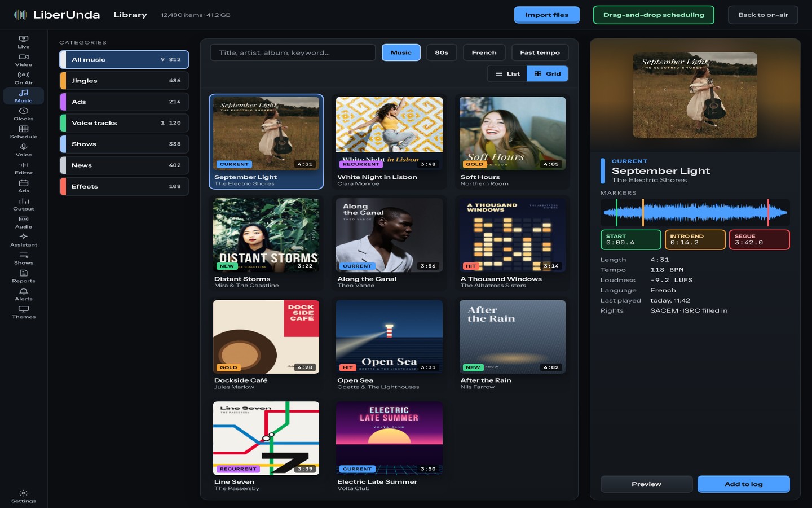Click the Import files button

[x=546, y=15]
